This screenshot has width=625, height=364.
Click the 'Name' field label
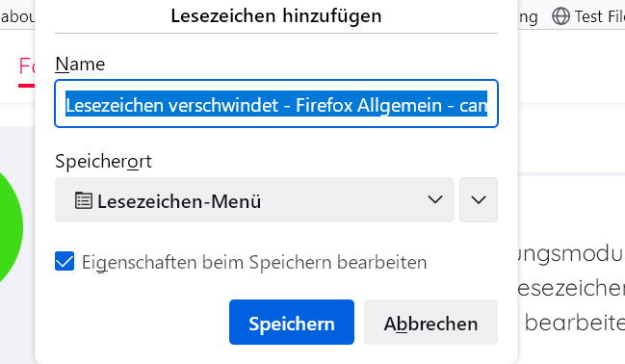(x=80, y=65)
